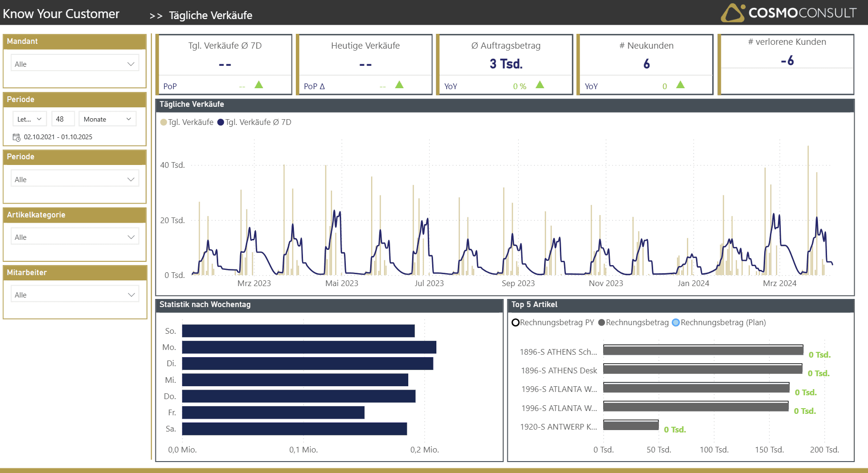Click the Tägliche Verkäufe breadcrumb
Image resolution: width=868 pixels, height=473 pixels.
click(x=211, y=15)
